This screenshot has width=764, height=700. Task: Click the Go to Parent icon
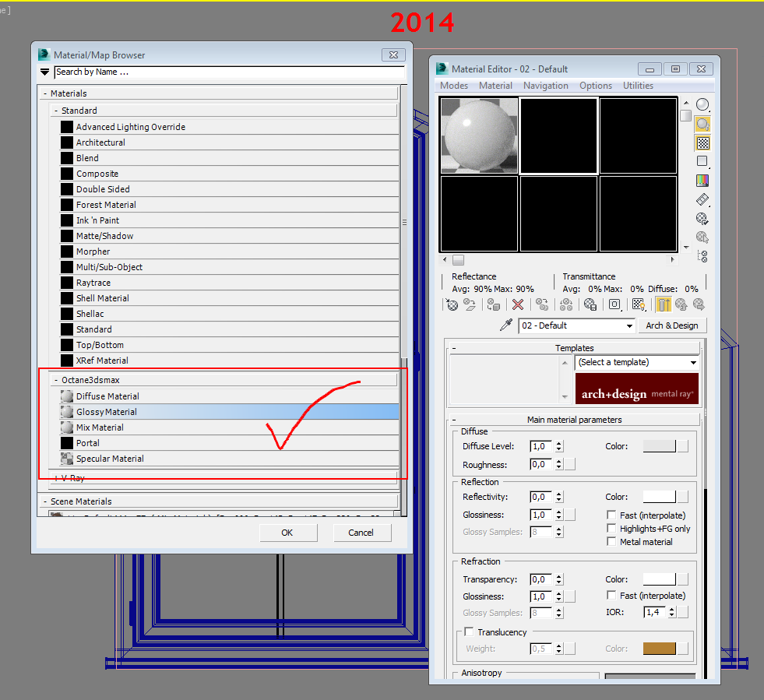tap(681, 305)
